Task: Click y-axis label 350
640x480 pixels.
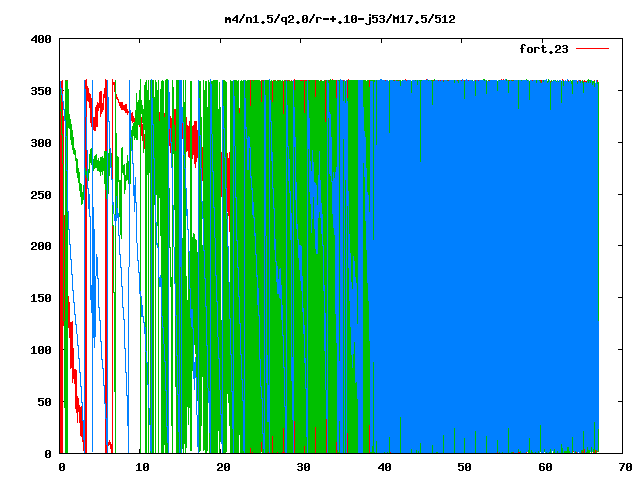Action: tap(41, 91)
